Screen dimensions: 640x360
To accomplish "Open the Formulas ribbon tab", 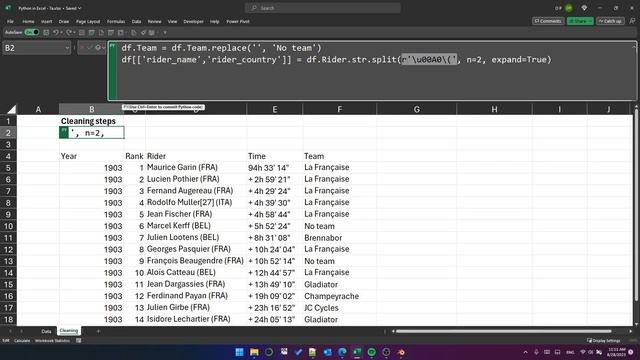I will coord(116,21).
